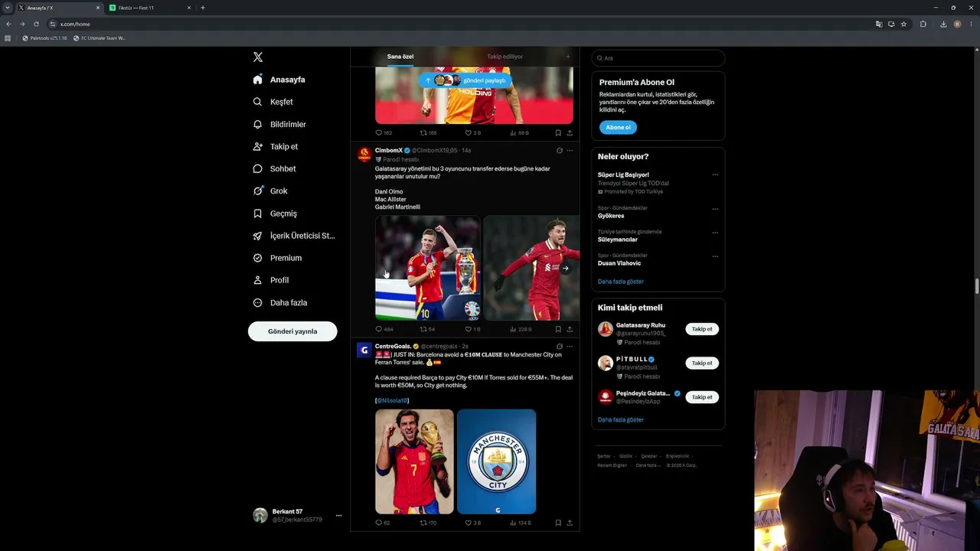Open the Manchester City crest image

(x=497, y=461)
